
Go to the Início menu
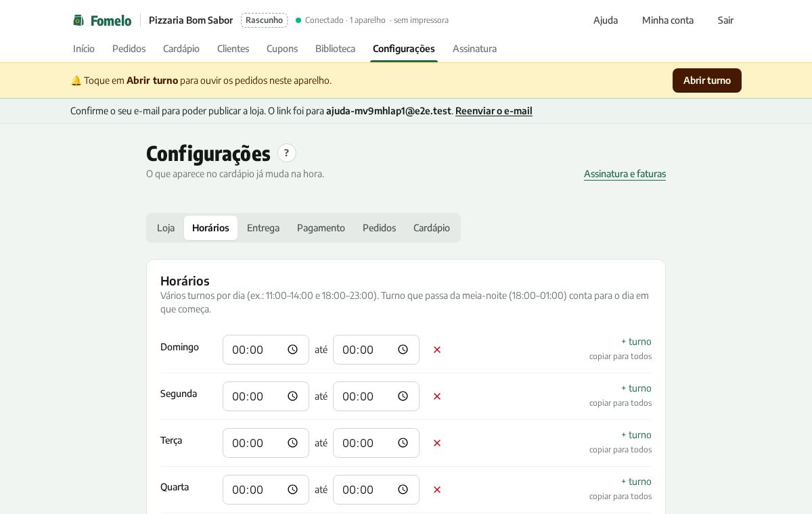pyautogui.click(x=84, y=49)
